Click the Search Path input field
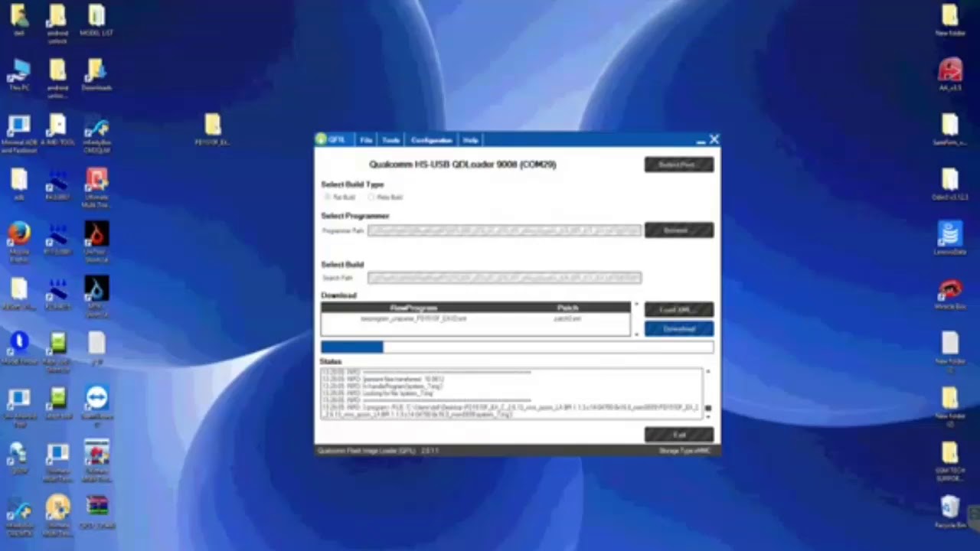This screenshot has height=551, width=980. [x=505, y=278]
